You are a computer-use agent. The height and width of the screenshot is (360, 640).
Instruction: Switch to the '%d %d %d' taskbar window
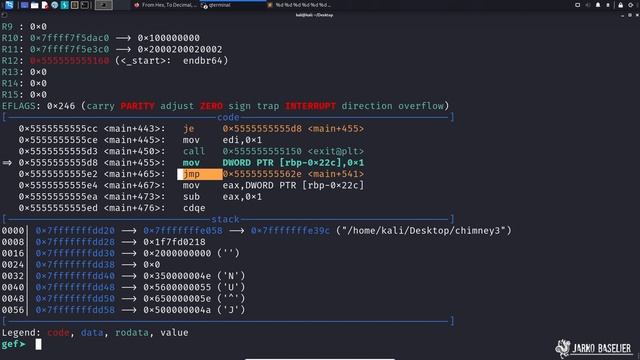tap(299, 5)
